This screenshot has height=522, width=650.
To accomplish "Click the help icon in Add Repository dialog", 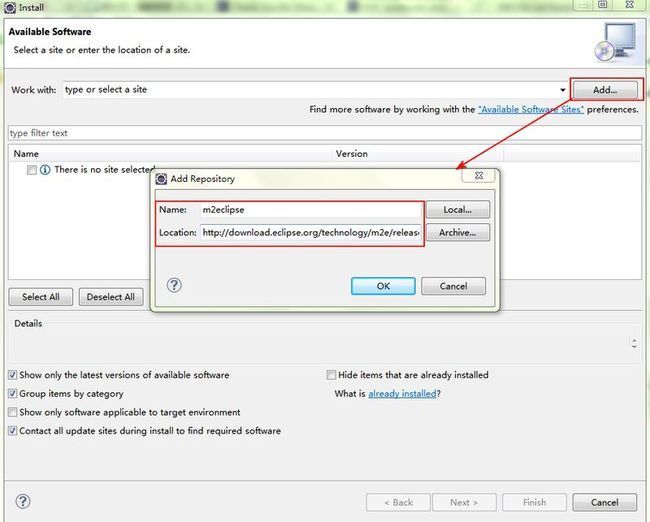I will 174,285.
